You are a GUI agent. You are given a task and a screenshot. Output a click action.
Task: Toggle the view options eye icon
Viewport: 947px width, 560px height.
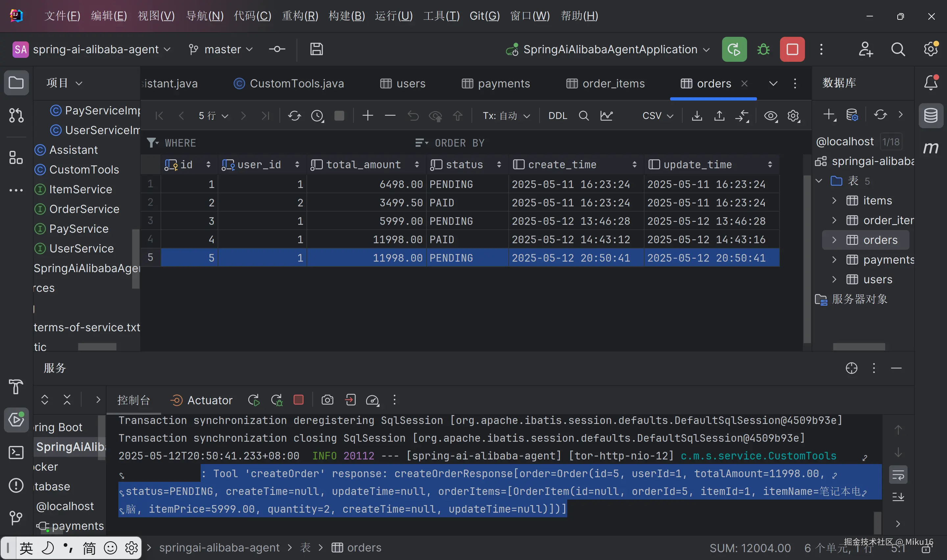[x=770, y=115]
